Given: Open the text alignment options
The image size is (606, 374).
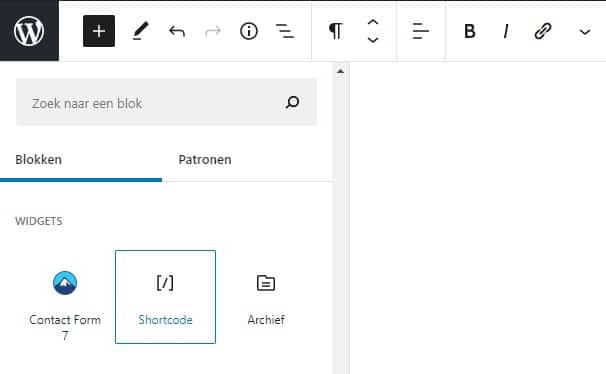Looking at the screenshot, I should (x=420, y=31).
